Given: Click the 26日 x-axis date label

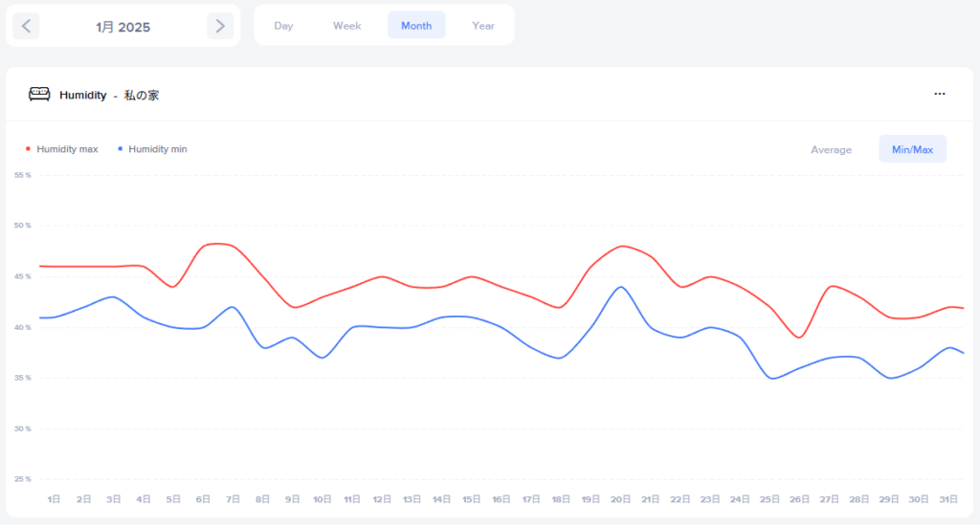Looking at the screenshot, I should click(x=800, y=499).
